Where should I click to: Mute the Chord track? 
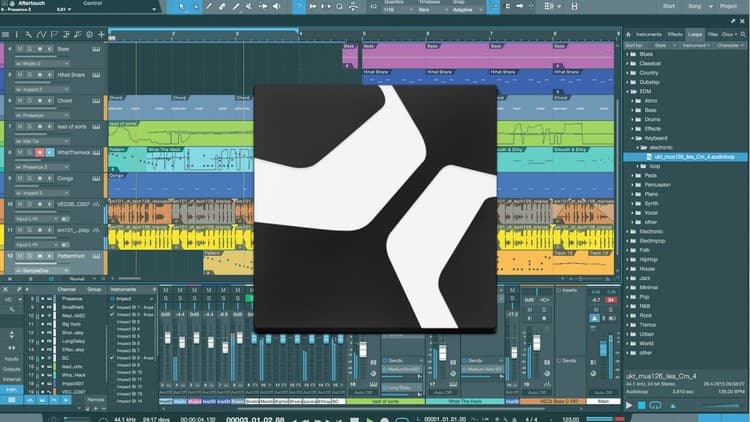(x=20, y=101)
